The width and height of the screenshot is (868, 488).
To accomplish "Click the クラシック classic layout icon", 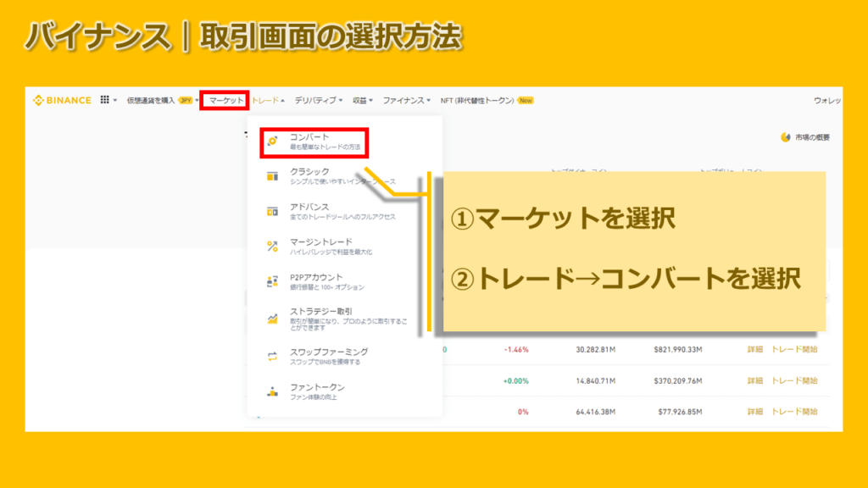I will click(272, 176).
